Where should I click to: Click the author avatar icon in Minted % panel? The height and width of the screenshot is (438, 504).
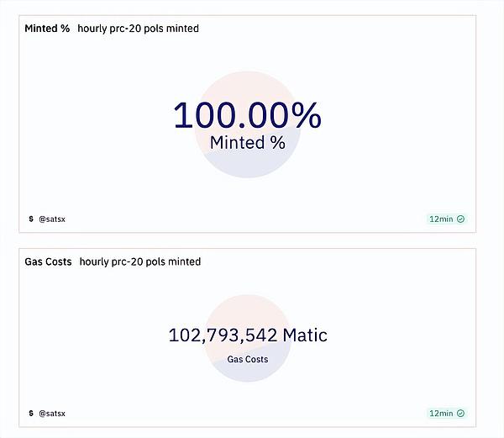[31, 219]
